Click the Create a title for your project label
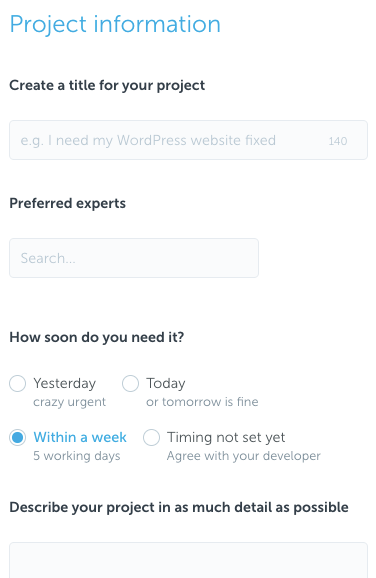The height and width of the screenshot is (578, 376). point(107,86)
